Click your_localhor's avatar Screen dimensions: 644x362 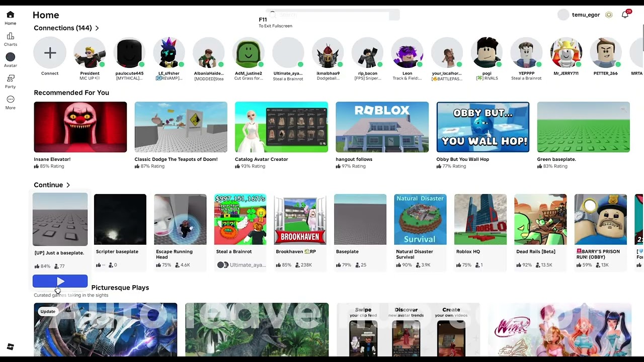(x=447, y=53)
